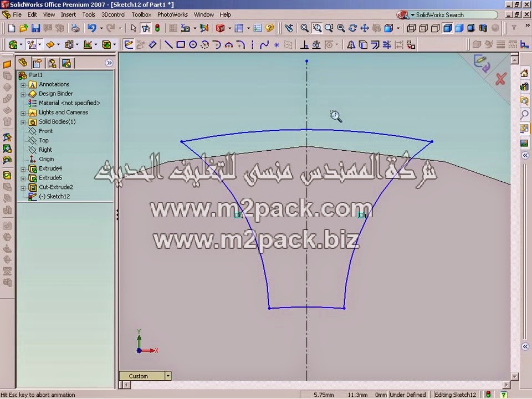The width and height of the screenshot is (532, 399).
Task: Select the Smart Dimension tool
Action: click(152, 45)
